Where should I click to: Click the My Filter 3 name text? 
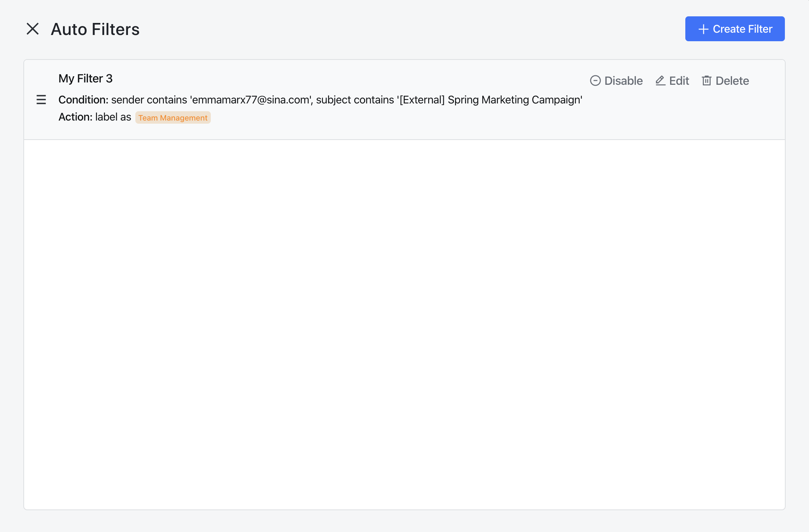pos(85,78)
